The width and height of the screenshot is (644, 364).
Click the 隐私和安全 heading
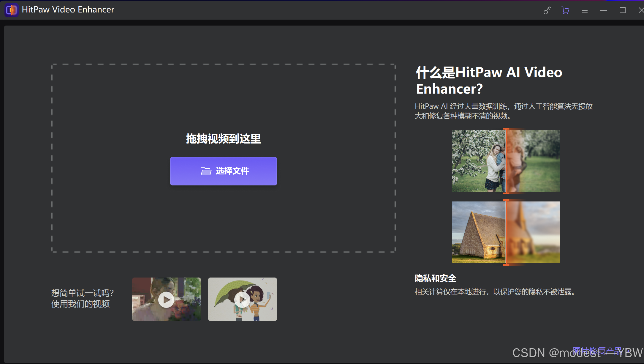point(435,278)
